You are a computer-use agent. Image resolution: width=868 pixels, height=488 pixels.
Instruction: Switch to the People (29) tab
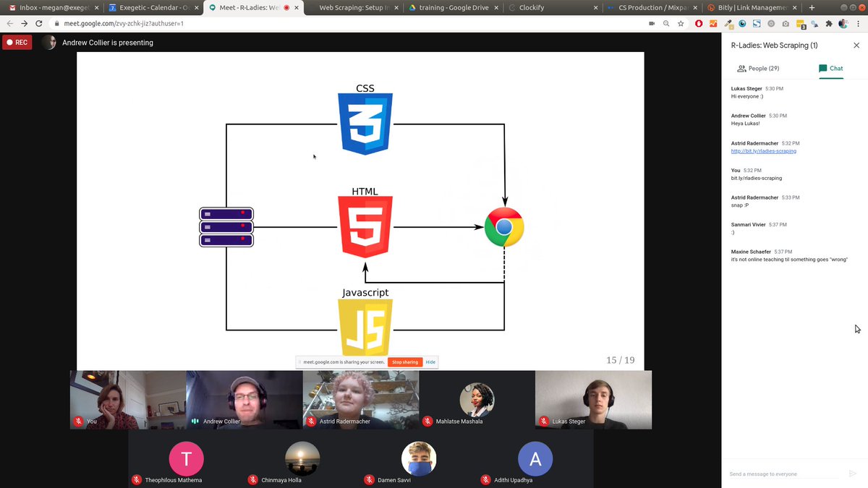(x=758, y=68)
